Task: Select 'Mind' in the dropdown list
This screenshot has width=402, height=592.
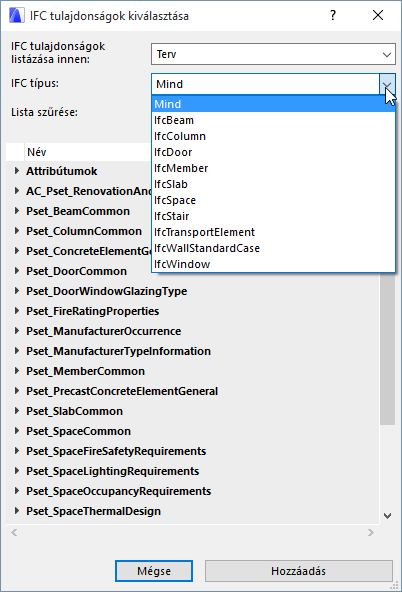Action: 273,104
